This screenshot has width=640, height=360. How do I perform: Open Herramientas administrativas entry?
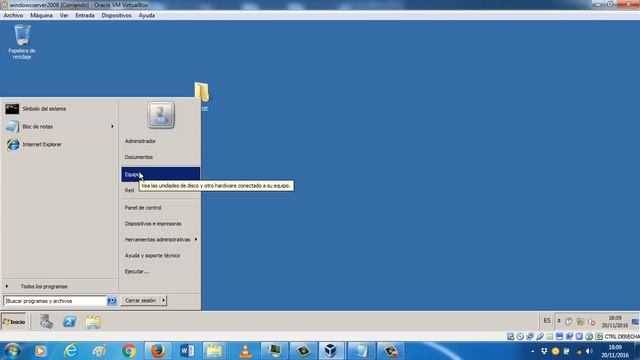click(158, 240)
